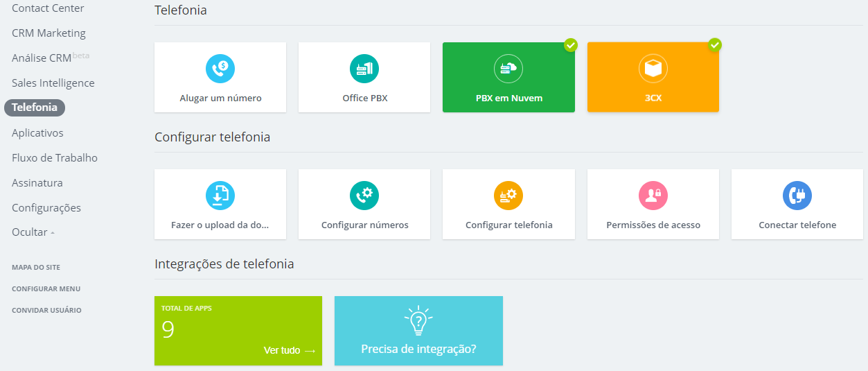Click the lightbulb integration icon
The height and width of the screenshot is (371, 868).
[x=418, y=321]
